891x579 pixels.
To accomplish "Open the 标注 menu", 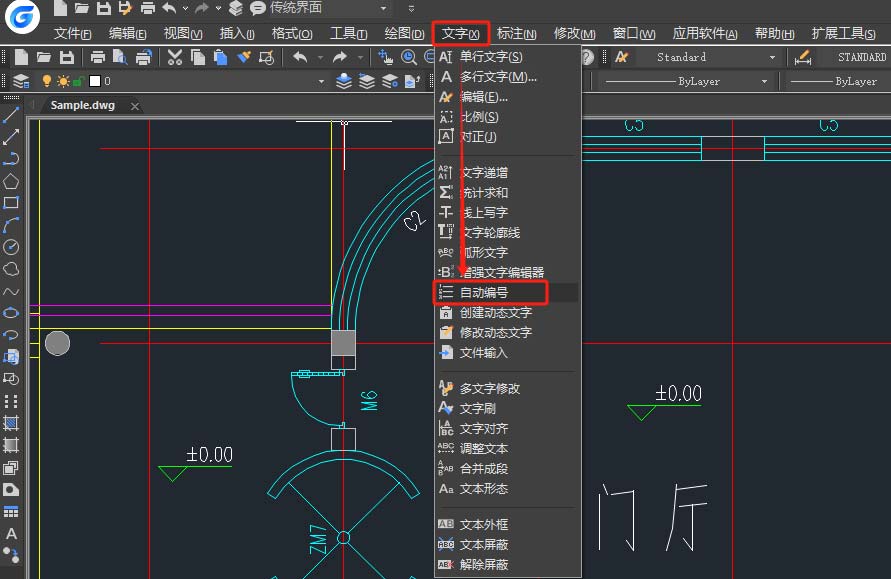I will [x=516, y=34].
